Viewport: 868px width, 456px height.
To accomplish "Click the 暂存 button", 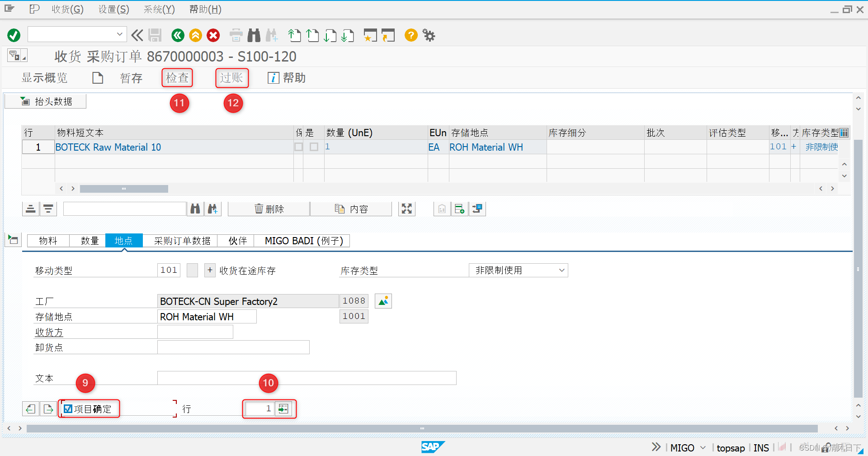I will [131, 78].
